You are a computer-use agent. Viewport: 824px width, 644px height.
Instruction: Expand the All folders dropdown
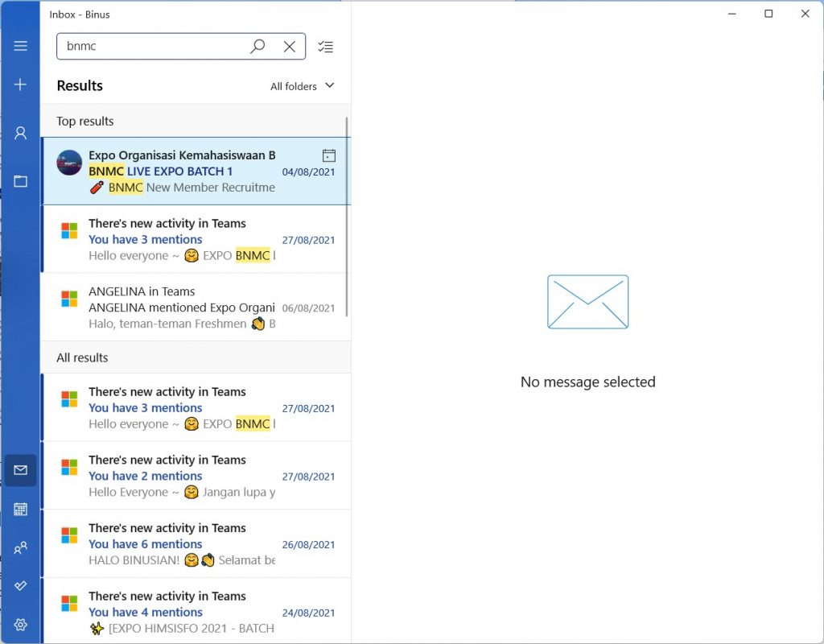(302, 86)
